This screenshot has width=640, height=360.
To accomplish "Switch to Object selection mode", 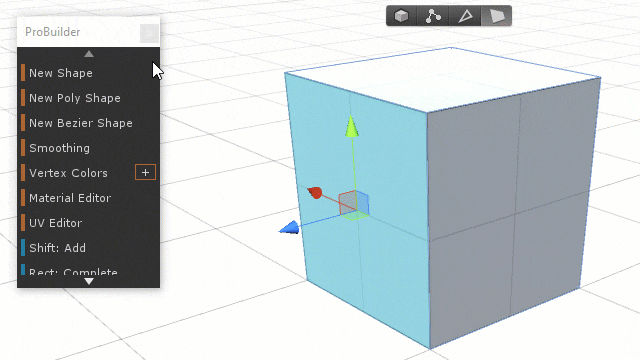I will [x=402, y=16].
